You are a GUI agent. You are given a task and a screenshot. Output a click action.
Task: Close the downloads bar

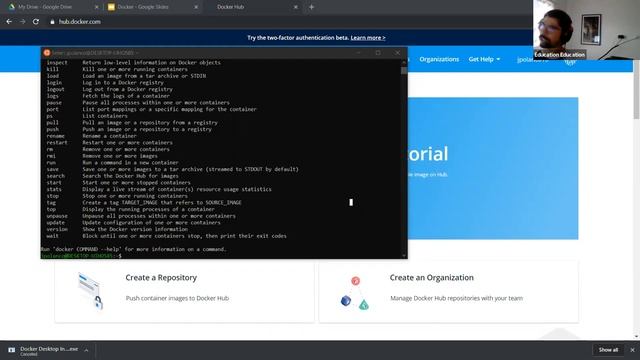tap(633, 350)
